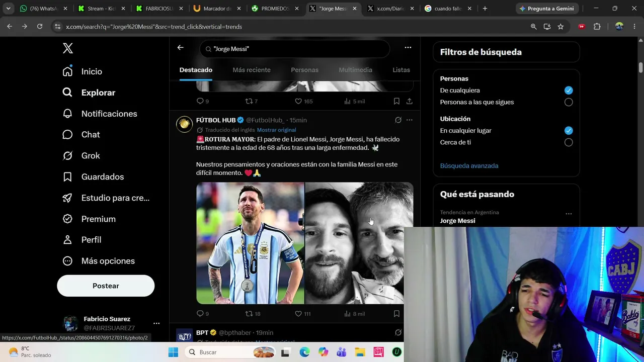The height and width of the screenshot is (362, 644).
Task: Bookmark this page with the star icon
Action: 560,27
